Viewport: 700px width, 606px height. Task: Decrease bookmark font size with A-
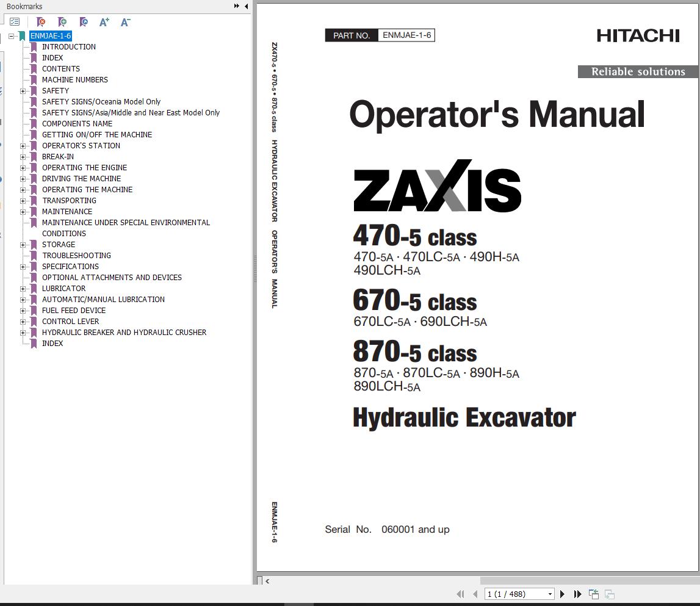(x=126, y=22)
